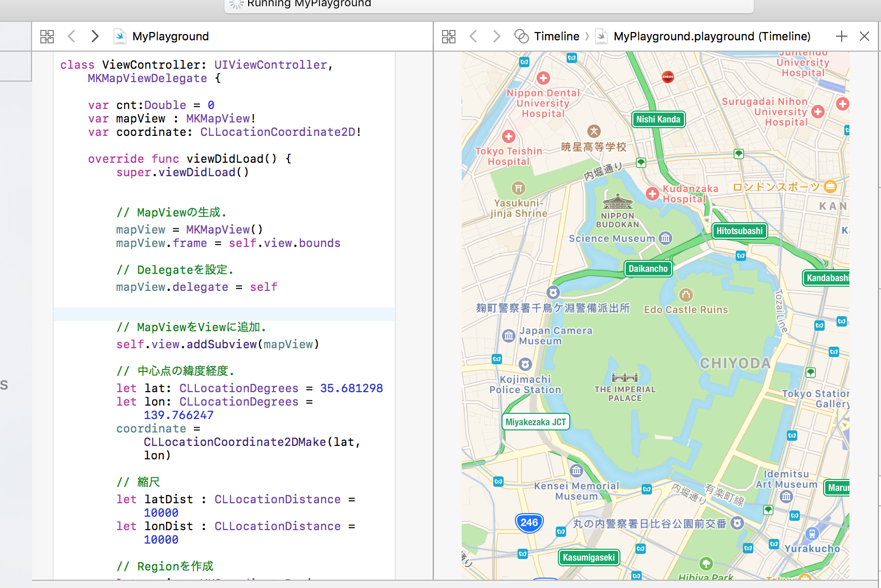The width and height of the screenshot is (881, 588).
Task: Click the ENEOS gas station marker on the map
Action: point(667,76)
